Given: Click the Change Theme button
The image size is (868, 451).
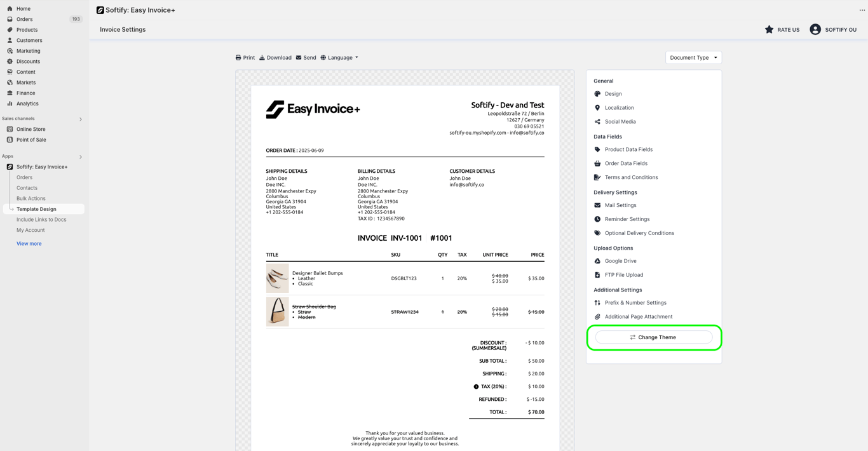Looking at the screenshot, I should click(x=654, y=337).
